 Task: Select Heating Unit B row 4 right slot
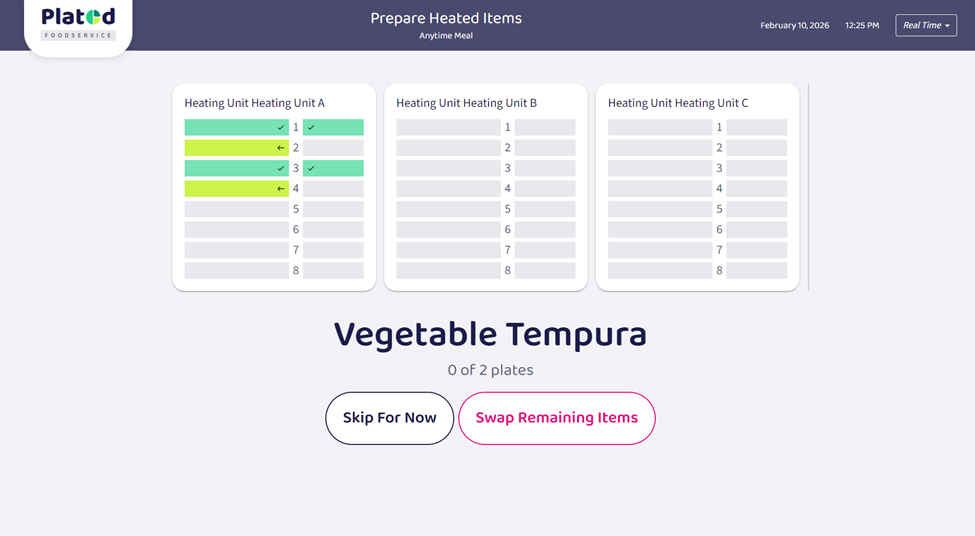545,189
